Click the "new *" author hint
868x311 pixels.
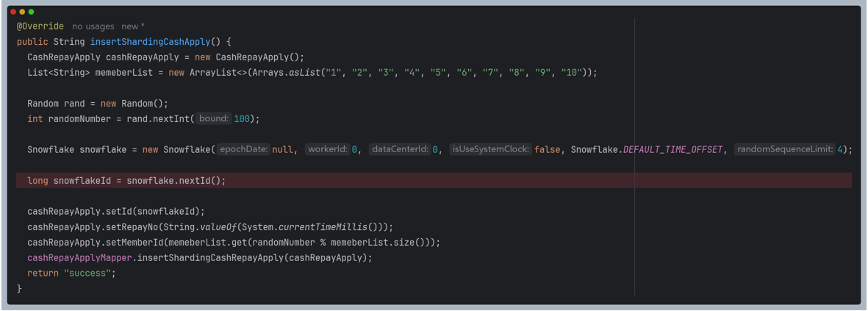click(x=133, y=26)
